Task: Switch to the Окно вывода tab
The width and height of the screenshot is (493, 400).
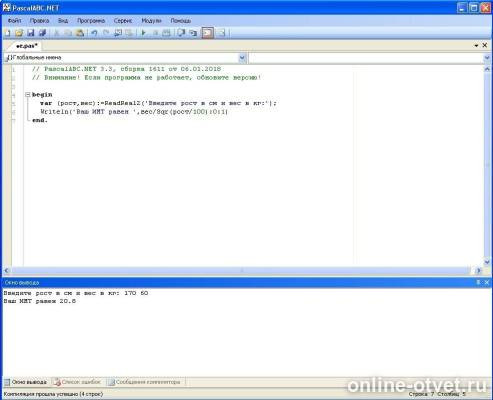Action: [26, 382]
